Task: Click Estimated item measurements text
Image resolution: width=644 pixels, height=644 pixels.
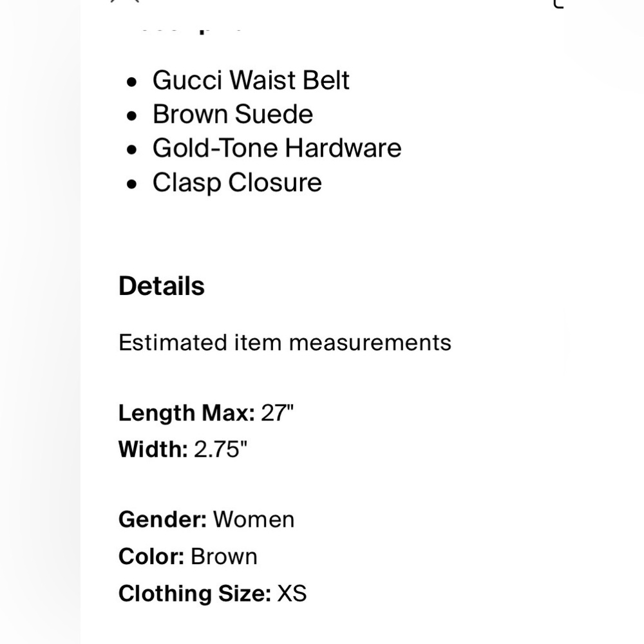Action: point(285,343)
